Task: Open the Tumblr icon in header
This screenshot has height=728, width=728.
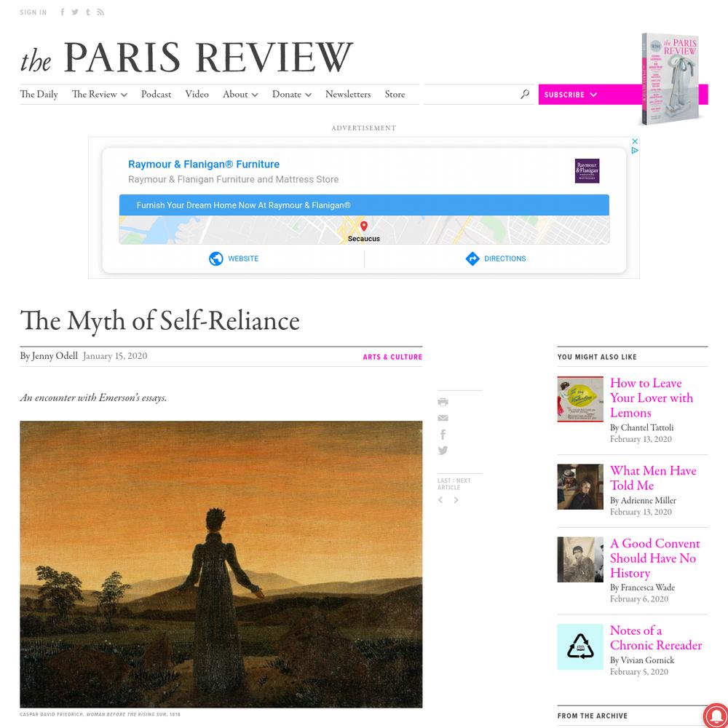Action: coord(88,12)
